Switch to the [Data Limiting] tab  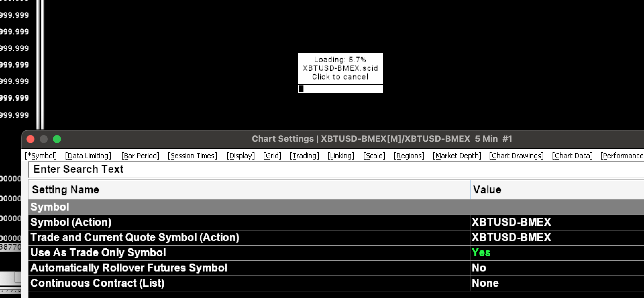tap(88, 156)
